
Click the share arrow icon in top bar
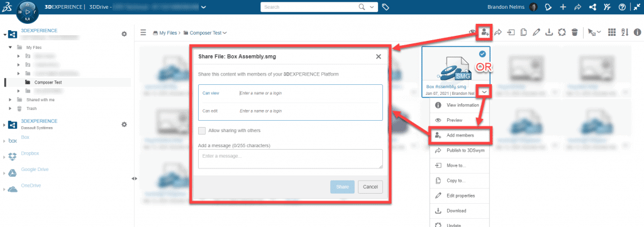tap(577, 7)
